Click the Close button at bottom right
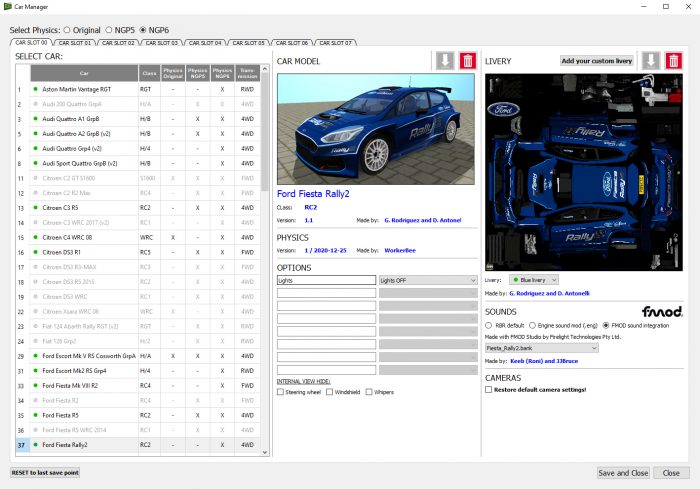The height and width of the screenshot is (489, 700). tap(671, 473)
